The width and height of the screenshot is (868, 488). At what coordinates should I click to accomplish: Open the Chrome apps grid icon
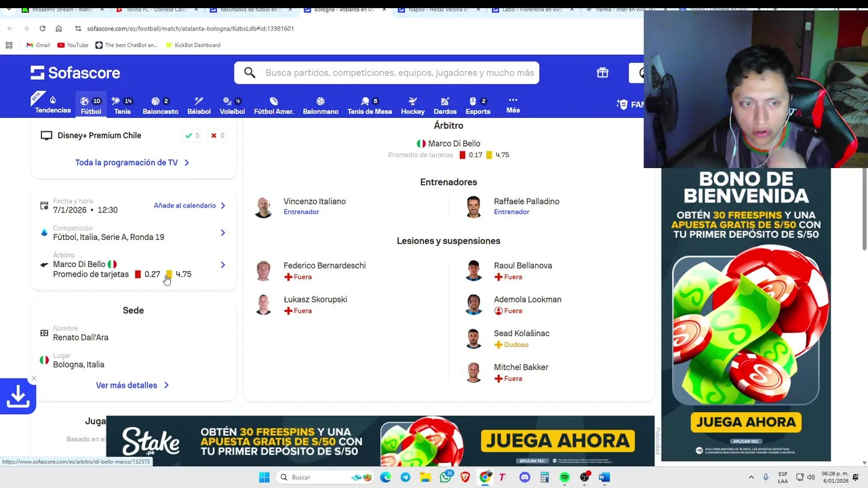click(9, 45)
